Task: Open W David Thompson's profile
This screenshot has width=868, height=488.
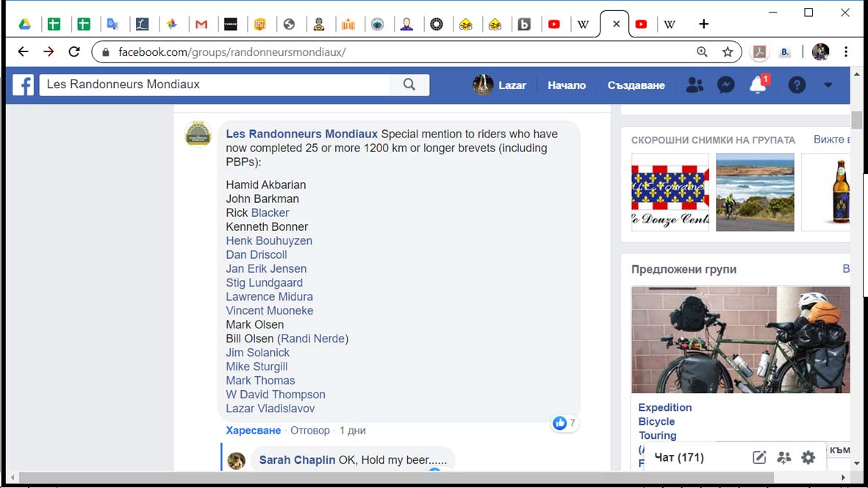Action: (x=276, y=395)
